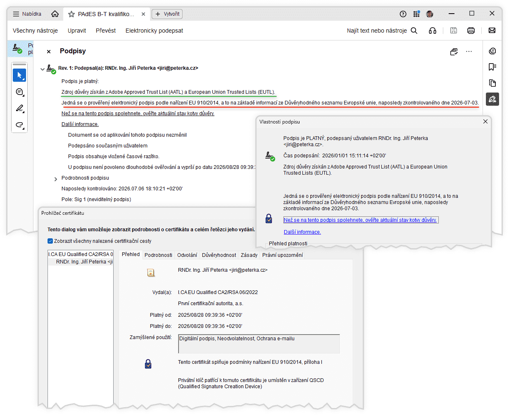Open the pages thumbnails panel icon
This screenshot has width=509, height=420.
pyautogui.click(x=492, y=83)
